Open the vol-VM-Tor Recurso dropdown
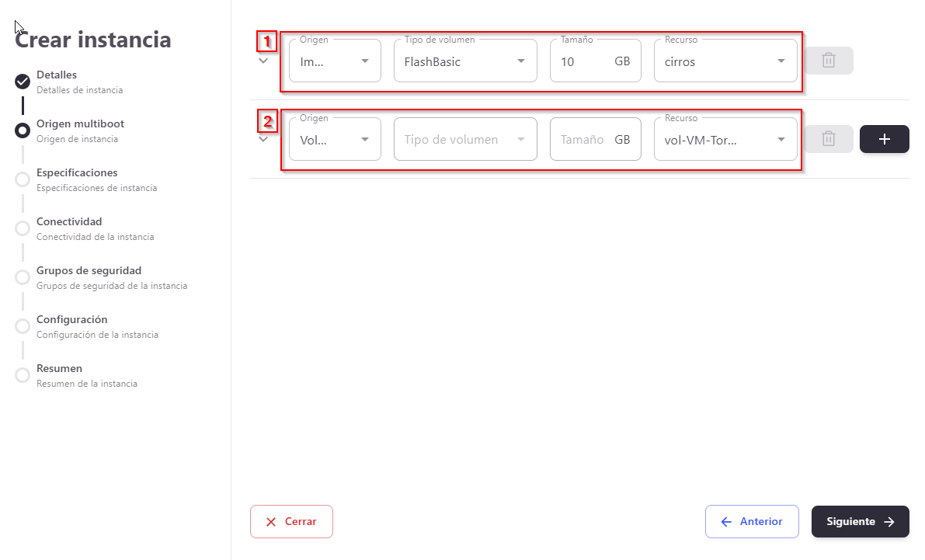Viewport: 925px width, 560px height. (725, 140)
